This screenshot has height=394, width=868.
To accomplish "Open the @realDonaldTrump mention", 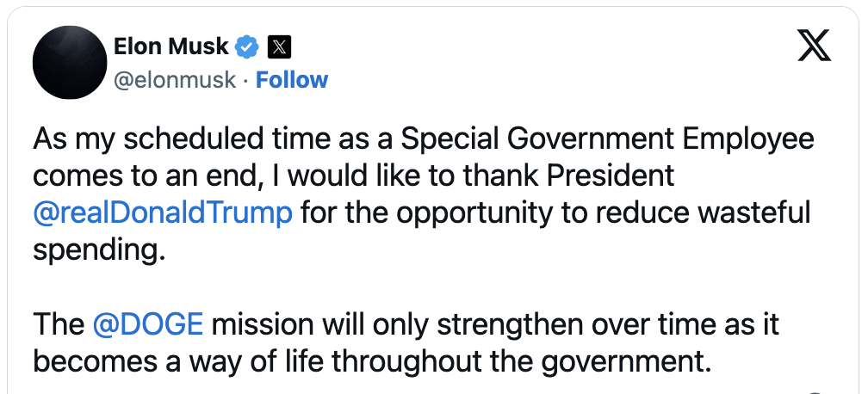I will [x=163, y=213].
